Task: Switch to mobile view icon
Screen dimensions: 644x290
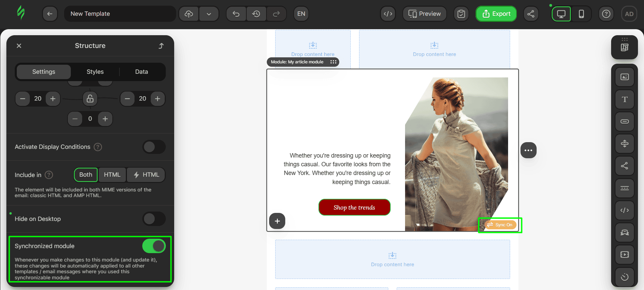Action: tap(581, 14)
